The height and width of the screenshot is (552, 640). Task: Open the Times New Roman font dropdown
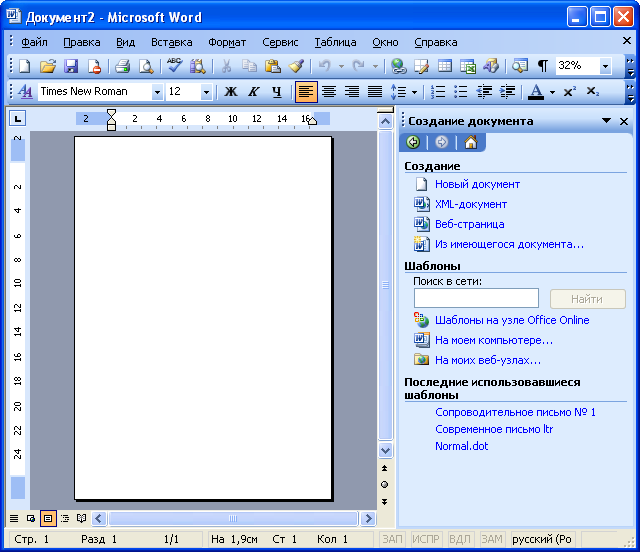pyautogui.click(x=157, y=92)
